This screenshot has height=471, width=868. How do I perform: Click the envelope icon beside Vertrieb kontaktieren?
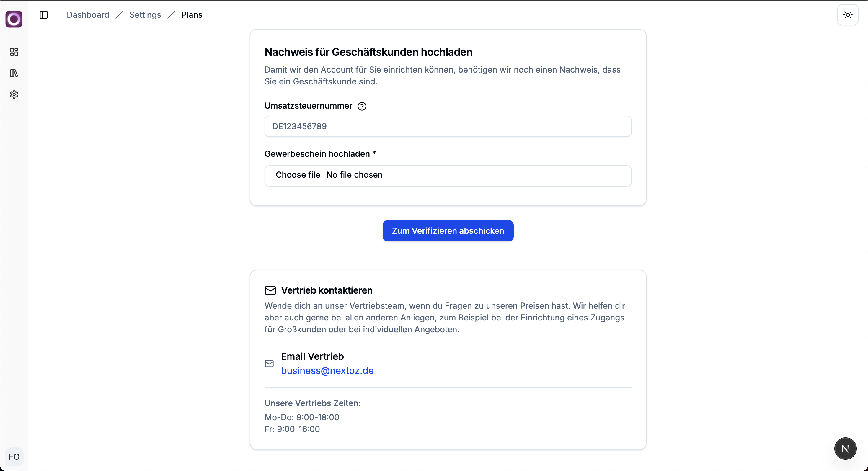pos(270,290)
